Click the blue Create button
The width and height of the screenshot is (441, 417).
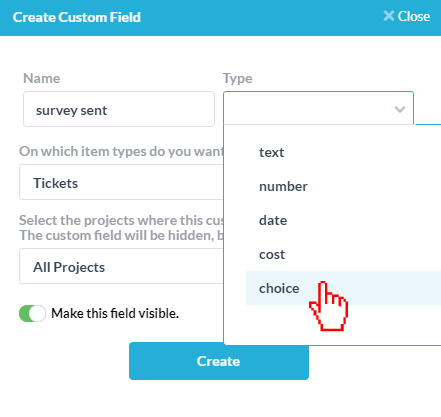219,361
